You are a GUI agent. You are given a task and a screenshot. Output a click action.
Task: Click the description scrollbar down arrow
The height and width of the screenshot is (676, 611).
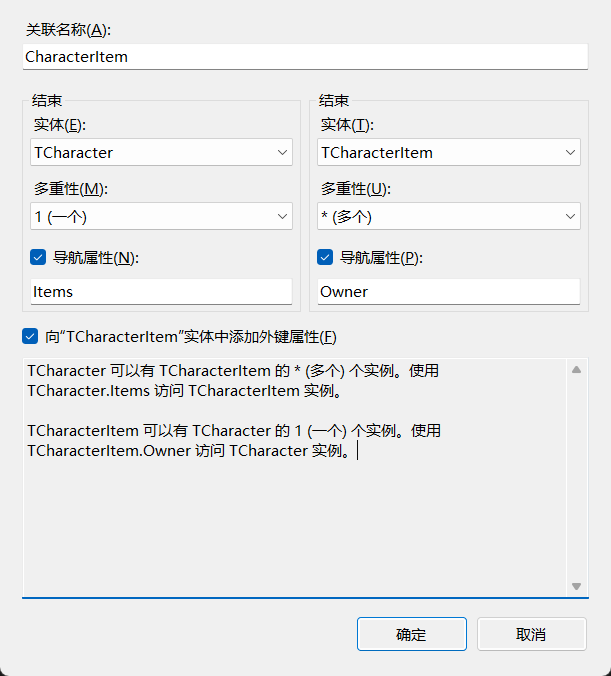pyautogui.click(x=576, y=585)
